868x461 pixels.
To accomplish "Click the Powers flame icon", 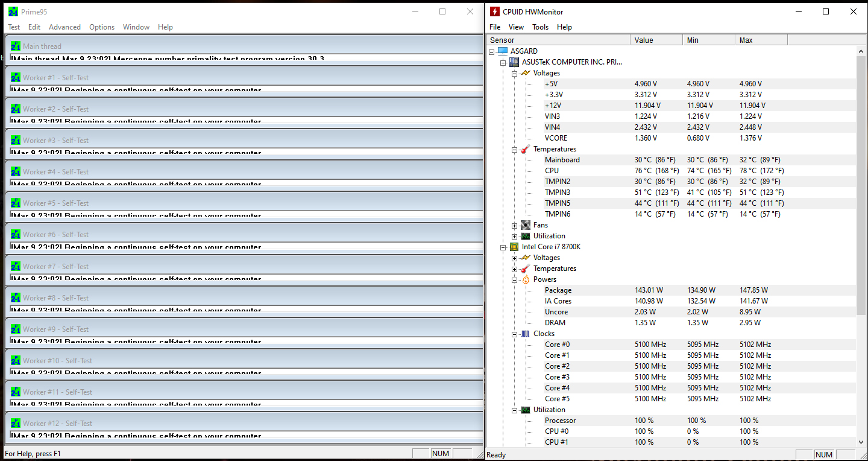I will click(x=526, y=279).
